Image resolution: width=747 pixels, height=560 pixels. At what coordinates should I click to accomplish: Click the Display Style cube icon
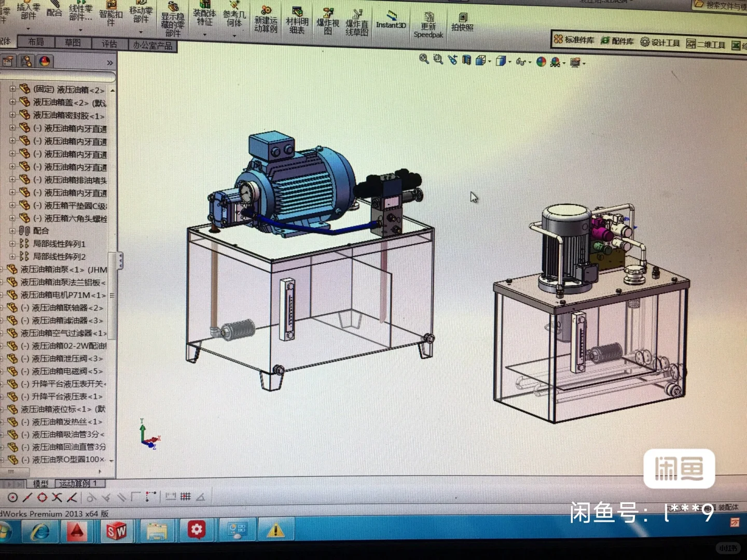pos(501,61)
